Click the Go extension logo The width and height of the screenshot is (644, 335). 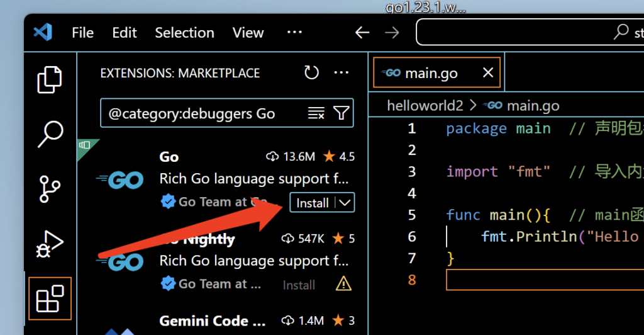[120, 180]
